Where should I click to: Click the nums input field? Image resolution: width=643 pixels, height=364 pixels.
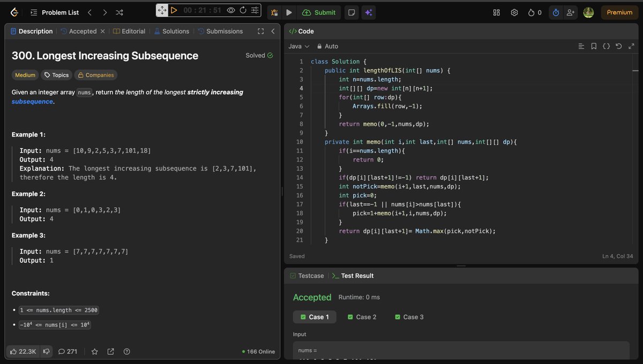(461, 351)
